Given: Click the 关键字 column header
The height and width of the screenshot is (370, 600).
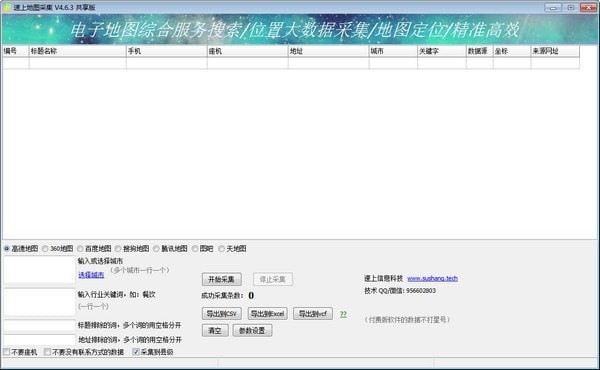Looking at the screenshot, I should 442,51.
